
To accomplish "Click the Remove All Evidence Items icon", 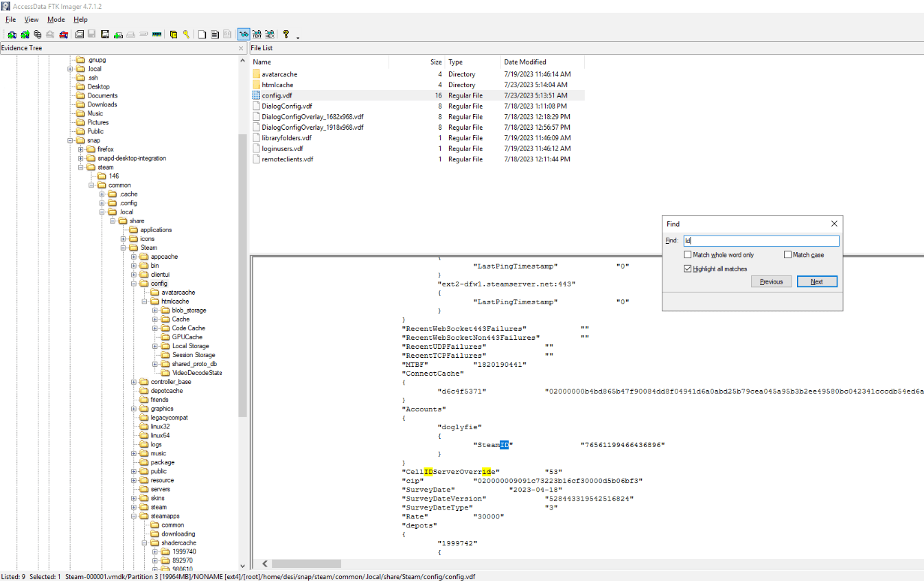I will (63, 34).
